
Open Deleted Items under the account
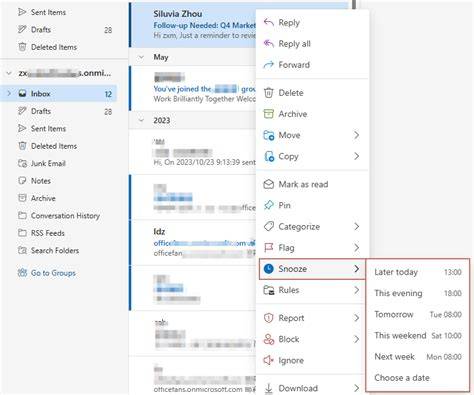(x=54, y=146)
